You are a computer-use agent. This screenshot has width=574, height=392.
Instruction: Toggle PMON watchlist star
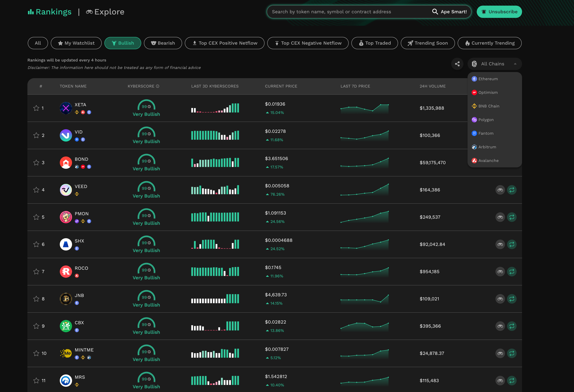pos(36,217)
